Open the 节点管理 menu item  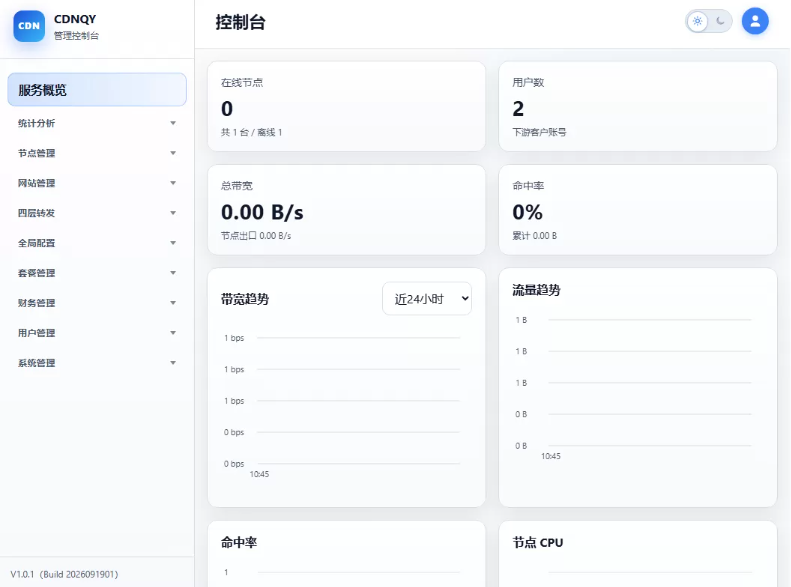[97, 153]
